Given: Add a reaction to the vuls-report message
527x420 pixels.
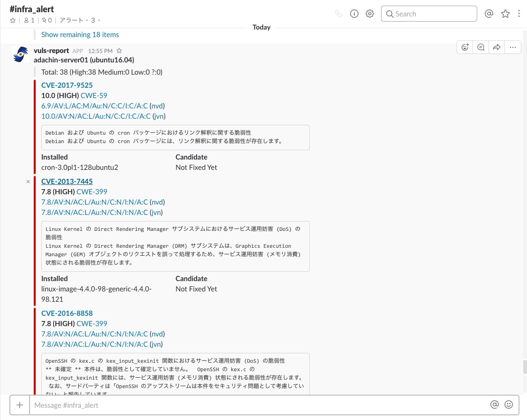Looking at the screenshot, I should pos(465,47).
